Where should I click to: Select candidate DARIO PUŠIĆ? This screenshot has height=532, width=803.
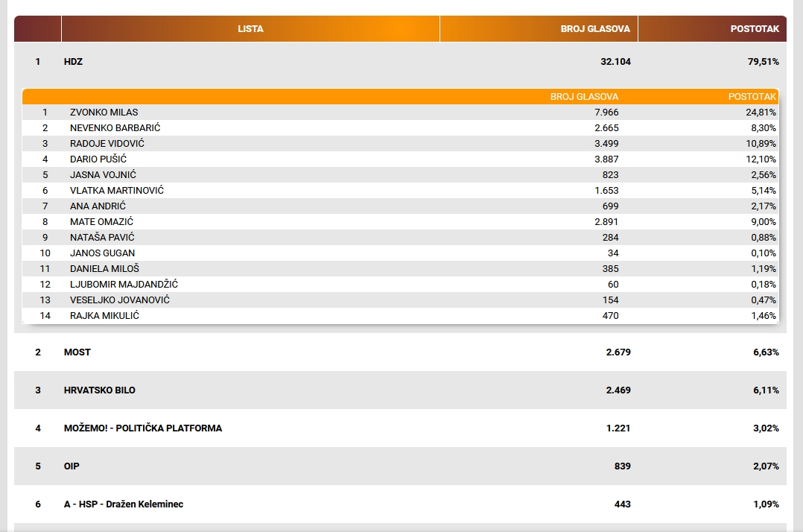click(400, 159)
